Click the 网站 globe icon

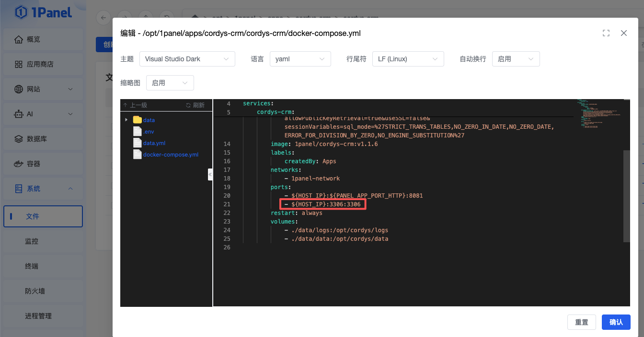coord(19,89)
